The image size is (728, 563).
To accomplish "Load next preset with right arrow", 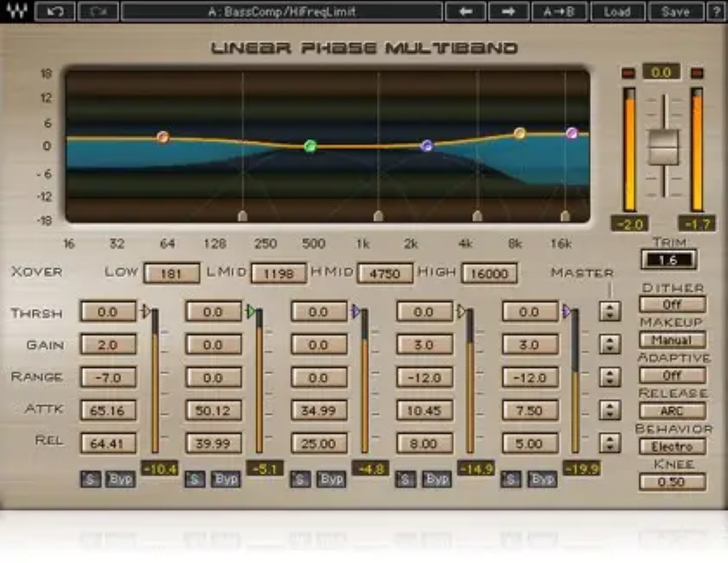I will (x=508, y=11).
